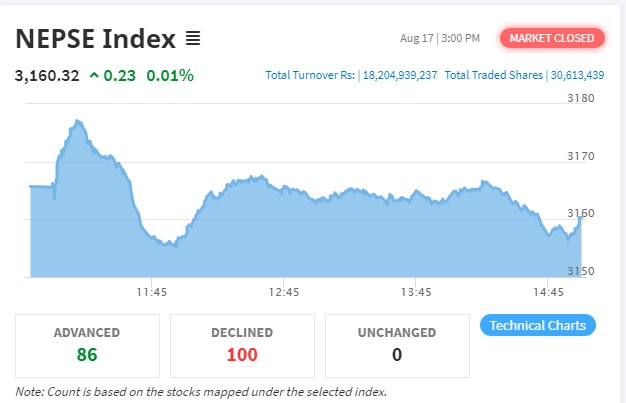Select the Declined 100 stocks card
The image size is (626, 403).
pyautogui.click(x=242, y=345)
